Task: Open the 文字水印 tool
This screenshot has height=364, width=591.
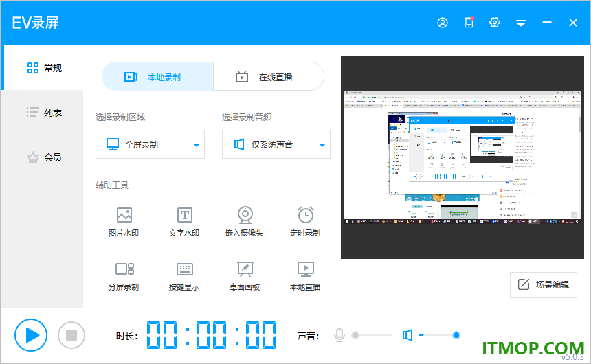Action: [184, 222]
